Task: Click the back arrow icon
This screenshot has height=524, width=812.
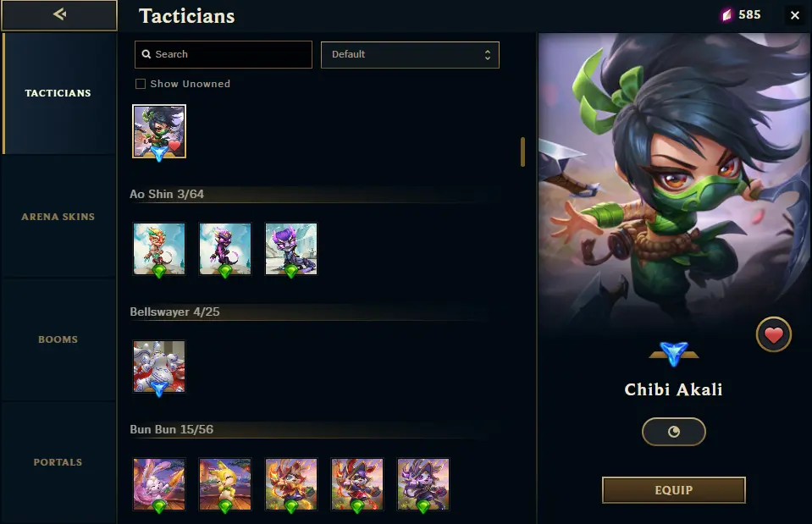Action: 59,14
